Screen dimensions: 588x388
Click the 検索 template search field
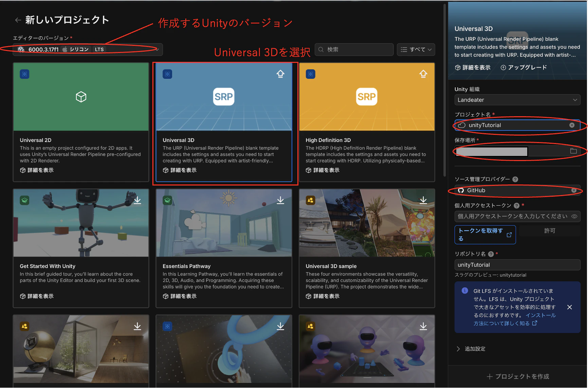(x=354, y=50)
